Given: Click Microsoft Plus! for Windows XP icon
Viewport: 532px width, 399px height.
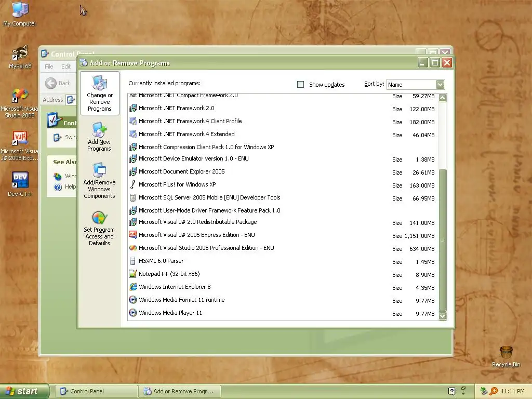Looking at the screenshot, I should [x=133, y=184].
